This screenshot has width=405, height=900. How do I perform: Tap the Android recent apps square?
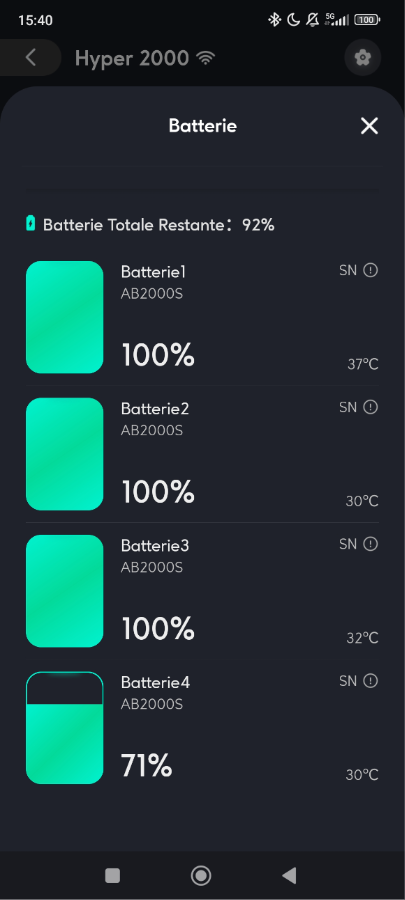112,875
